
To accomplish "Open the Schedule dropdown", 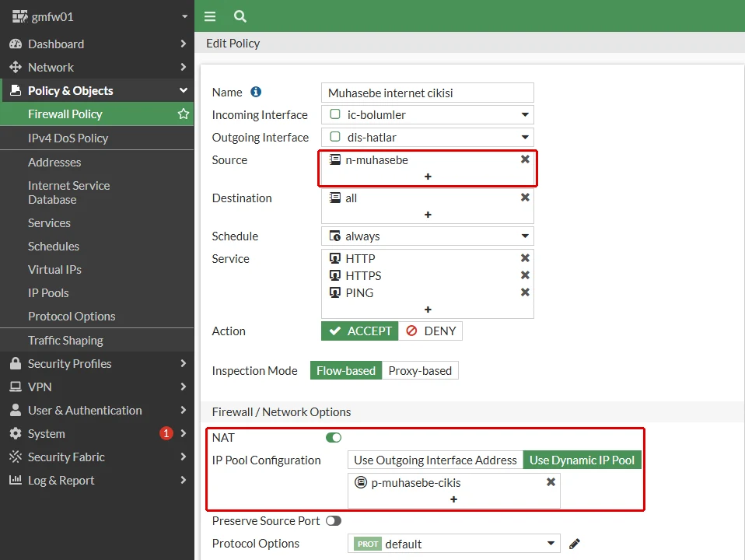I will (x=428, y=236).
